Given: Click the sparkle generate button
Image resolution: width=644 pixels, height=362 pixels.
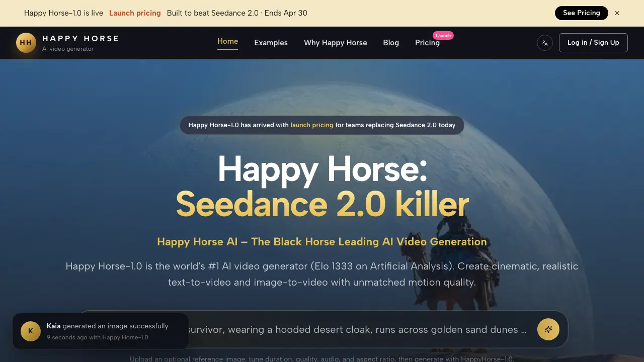Looking at the screenshot, I should [548, 329].
